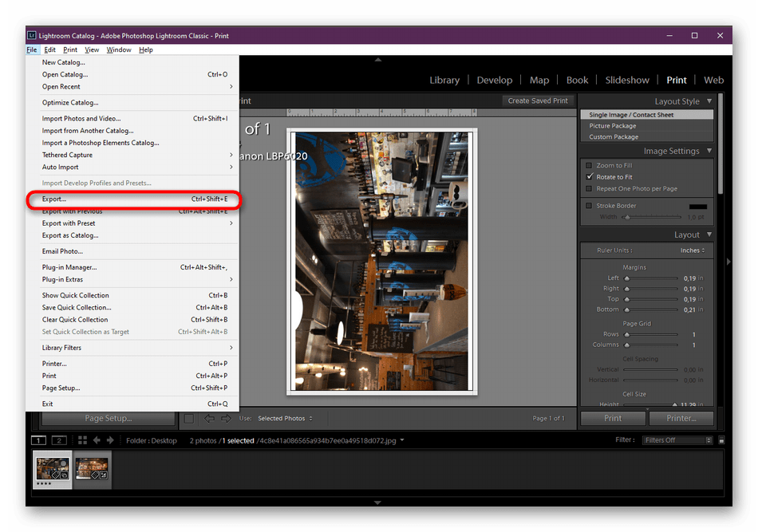This screenshot has height=532, width=758.
Task: Switch to the Library module
Action: [x=444, y=81]
